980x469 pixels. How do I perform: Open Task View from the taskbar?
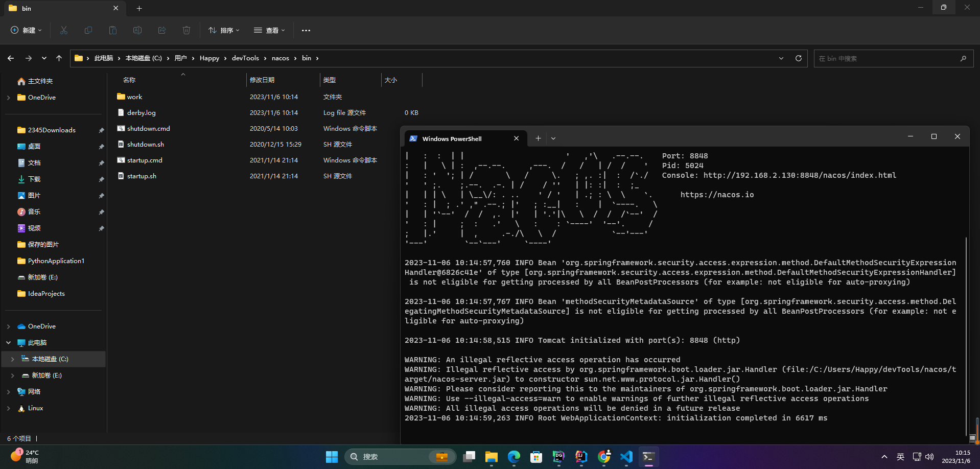(x=469, y=457)
